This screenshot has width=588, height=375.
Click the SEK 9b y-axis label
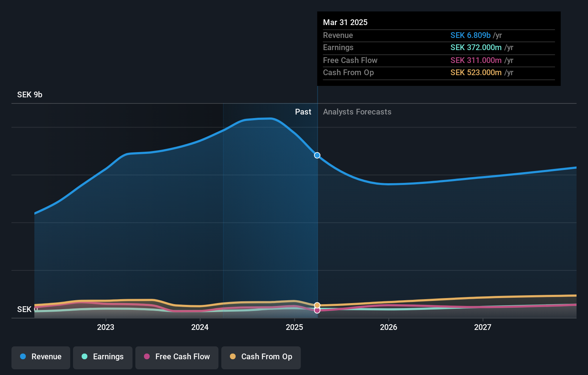(x=30, y=94)
